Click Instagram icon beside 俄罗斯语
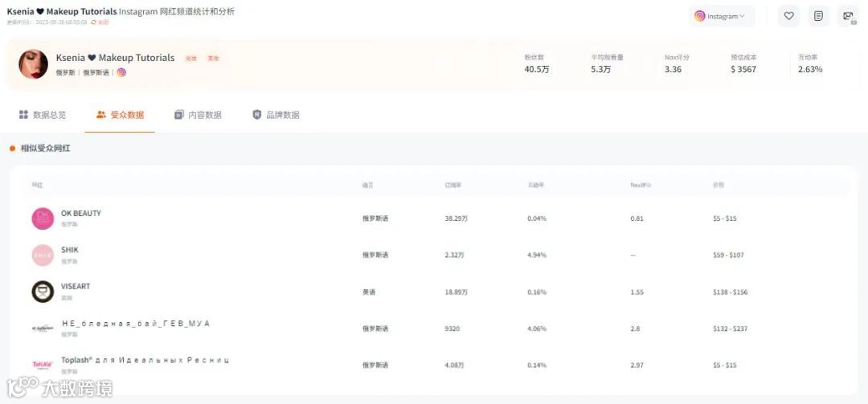Viewport: 868px width, 404px height. [121, 72]
